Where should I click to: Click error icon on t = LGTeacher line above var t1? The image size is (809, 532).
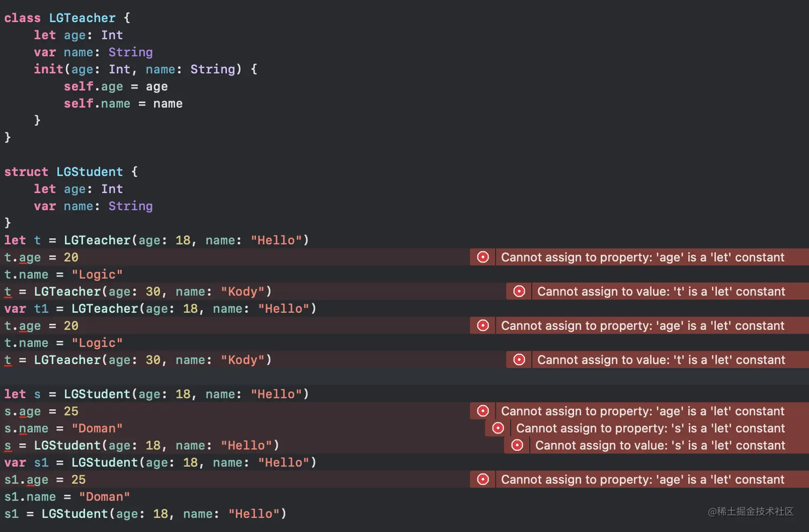click(519, 291)
